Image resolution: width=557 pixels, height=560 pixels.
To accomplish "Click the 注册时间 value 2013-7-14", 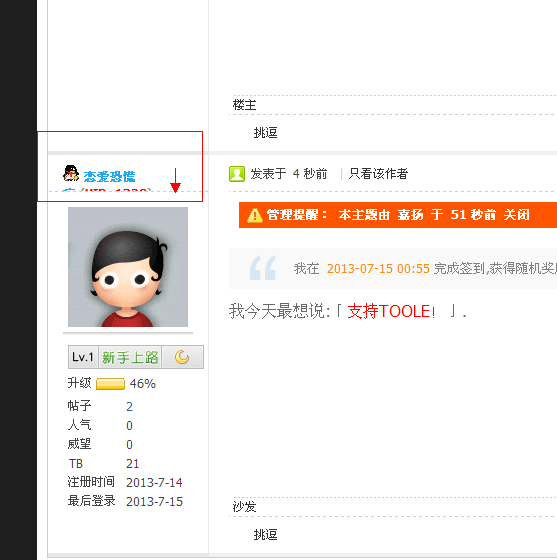I will (x=154, y=482).
